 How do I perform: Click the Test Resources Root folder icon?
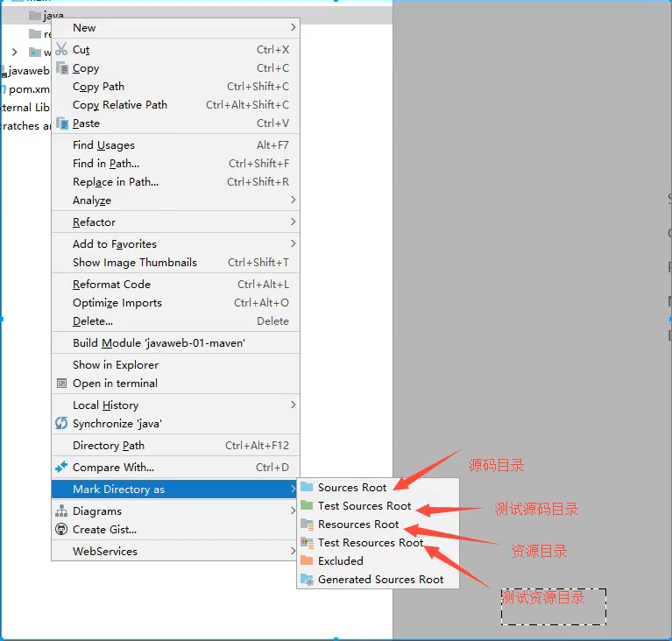(308, 542)
